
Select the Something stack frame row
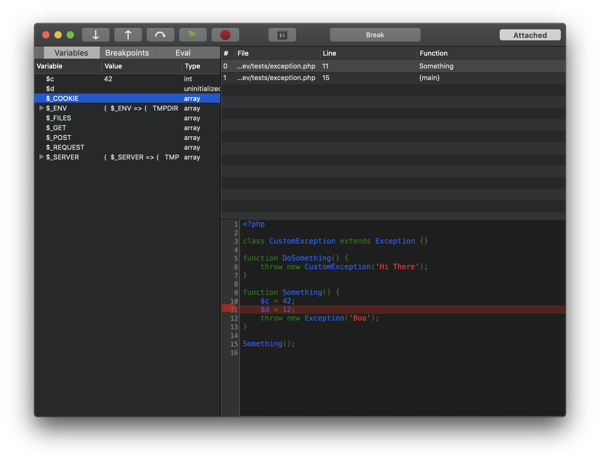(x=390, y=66)
